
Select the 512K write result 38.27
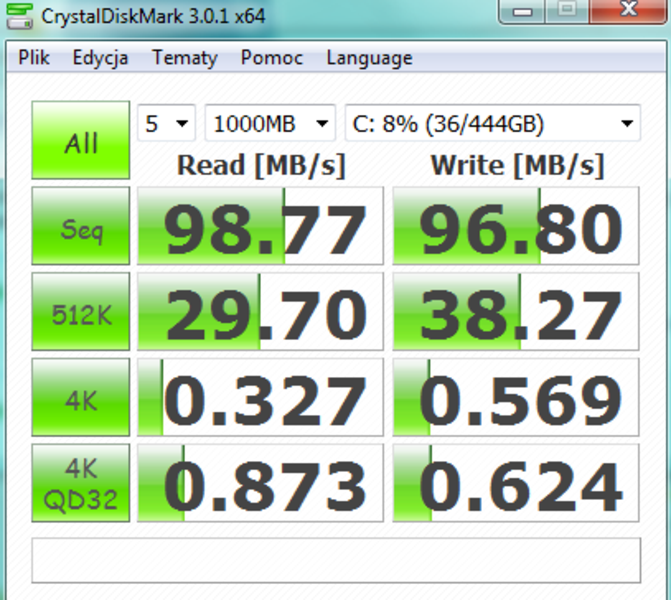[x=516, y=311]
